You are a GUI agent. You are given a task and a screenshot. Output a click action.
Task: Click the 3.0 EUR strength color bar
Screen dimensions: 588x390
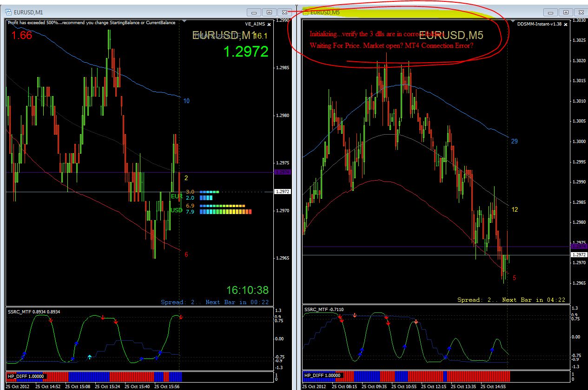[x=209, y=191]
